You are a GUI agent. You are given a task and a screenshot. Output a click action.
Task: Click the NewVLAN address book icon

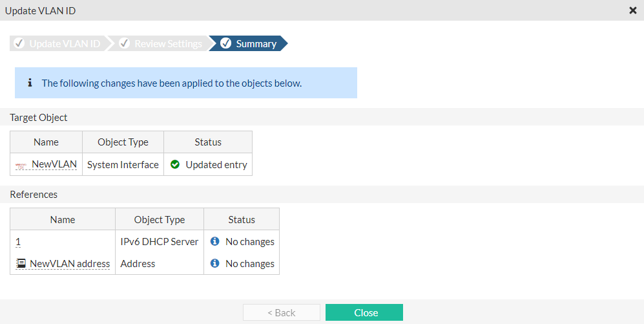point(21,264)
